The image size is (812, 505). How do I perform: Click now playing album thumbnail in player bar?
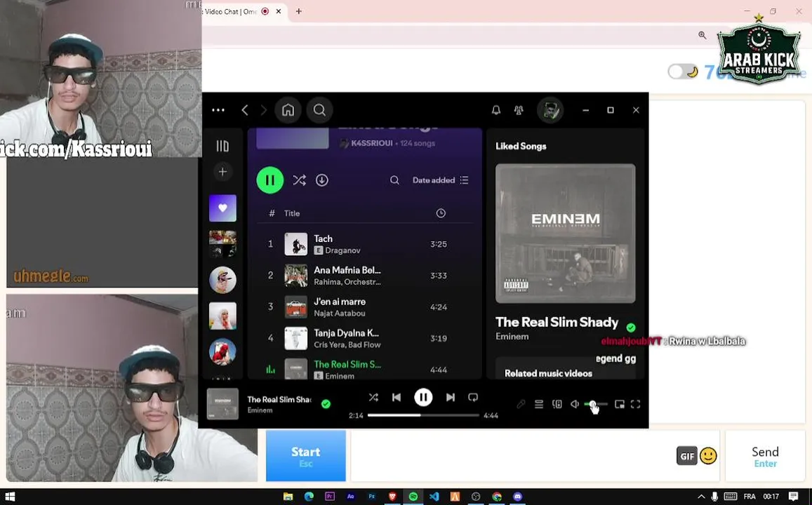click(x=222, y=403)
